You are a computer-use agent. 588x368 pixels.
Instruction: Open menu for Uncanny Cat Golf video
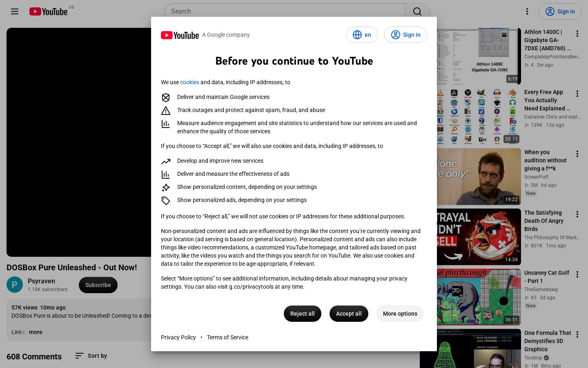[x=577, y=274]
